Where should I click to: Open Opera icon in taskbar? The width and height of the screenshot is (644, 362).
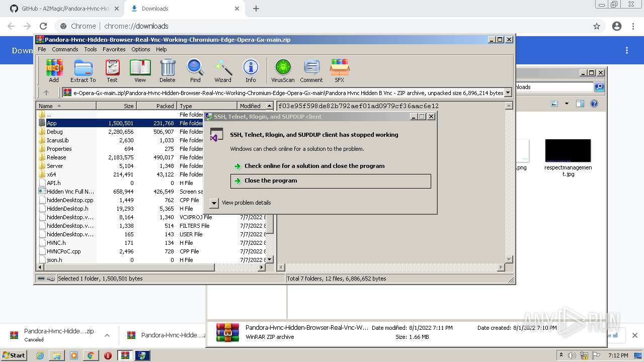[x=108, y=355]
